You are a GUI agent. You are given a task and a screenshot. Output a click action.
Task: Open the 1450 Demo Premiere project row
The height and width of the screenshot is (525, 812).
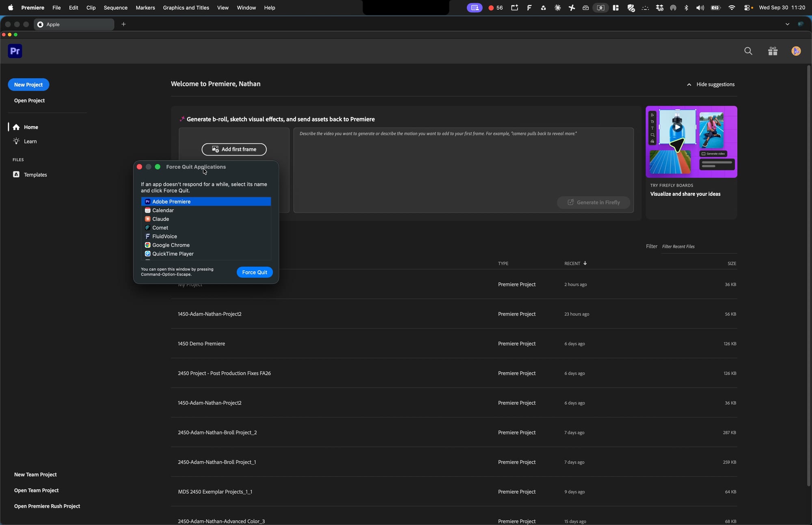pos(454,344)
